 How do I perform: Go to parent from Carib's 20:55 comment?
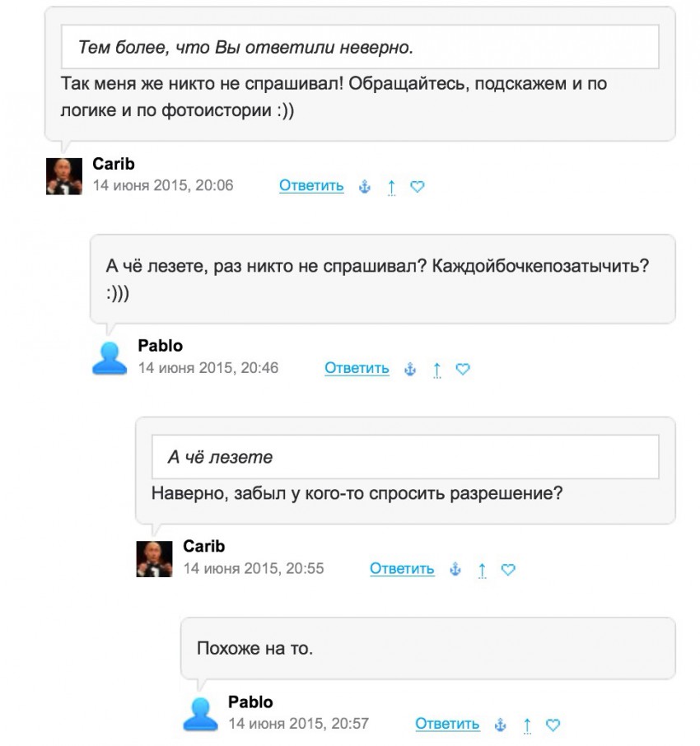click(x=482, y=570)
